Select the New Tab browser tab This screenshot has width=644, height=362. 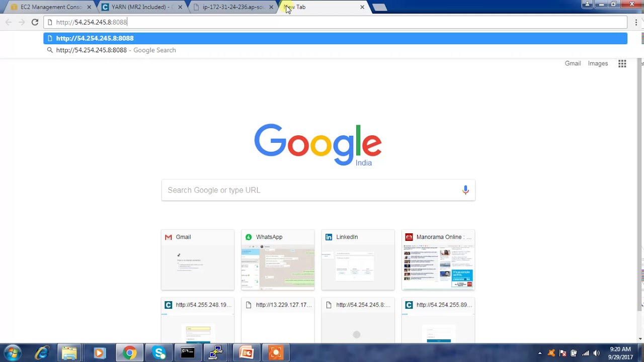pyautogui.click(x=322, y=7)
